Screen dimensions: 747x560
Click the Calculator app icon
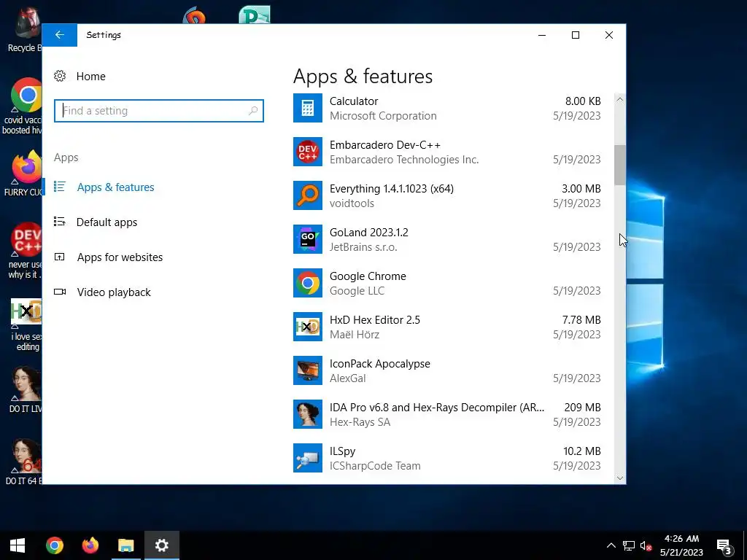(308, 108)
